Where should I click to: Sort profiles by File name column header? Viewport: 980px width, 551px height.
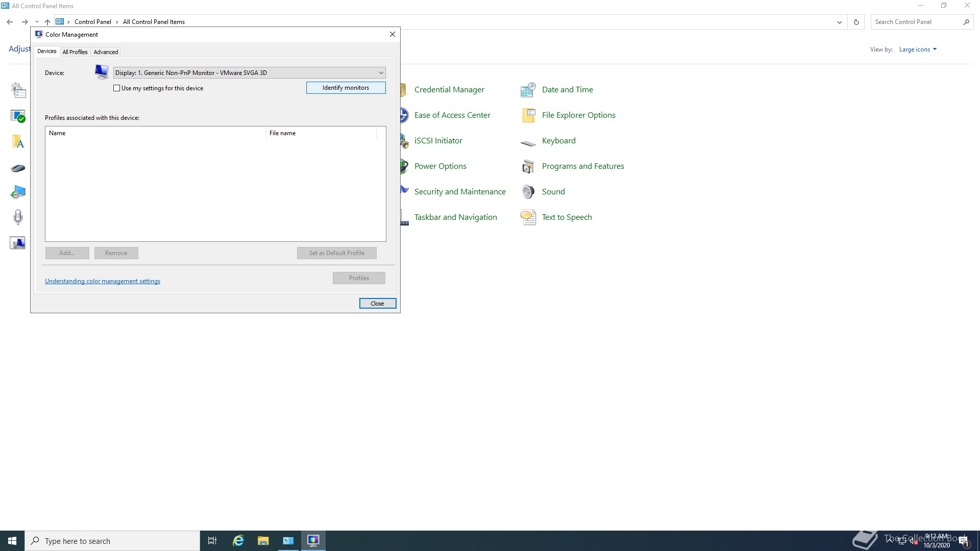(x=321, y=133)
